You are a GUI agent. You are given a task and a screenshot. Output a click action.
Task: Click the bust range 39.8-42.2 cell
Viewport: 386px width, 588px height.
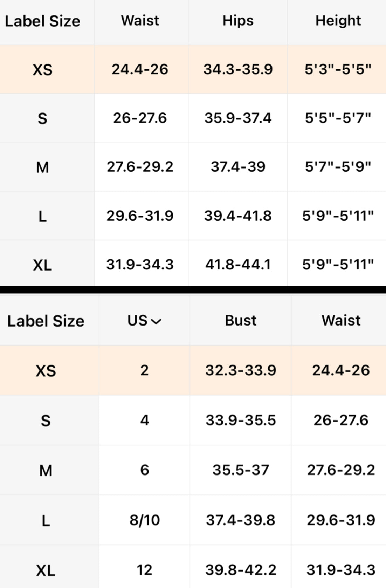(x=241, y=570)
